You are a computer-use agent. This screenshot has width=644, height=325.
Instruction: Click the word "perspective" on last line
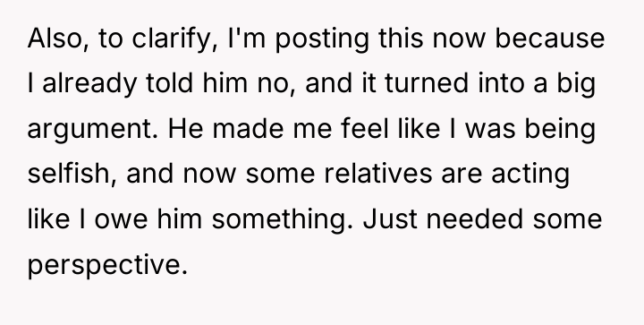(107, 266)
